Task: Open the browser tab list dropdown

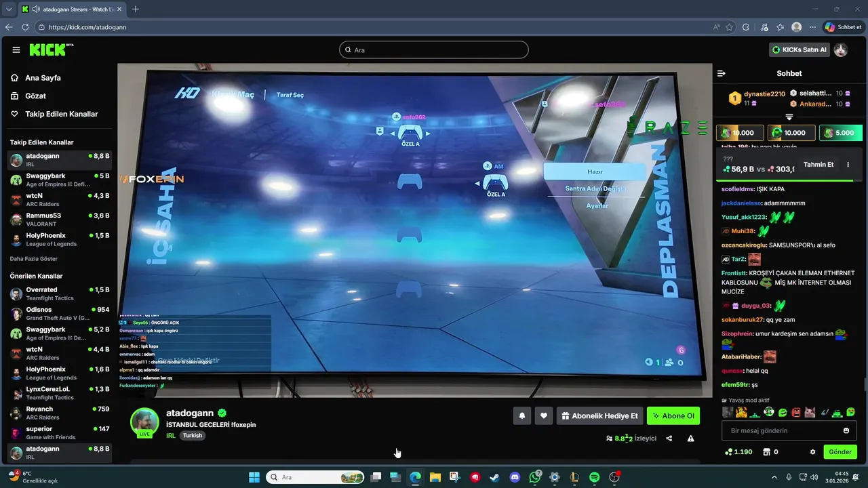Action: [9, 9]
